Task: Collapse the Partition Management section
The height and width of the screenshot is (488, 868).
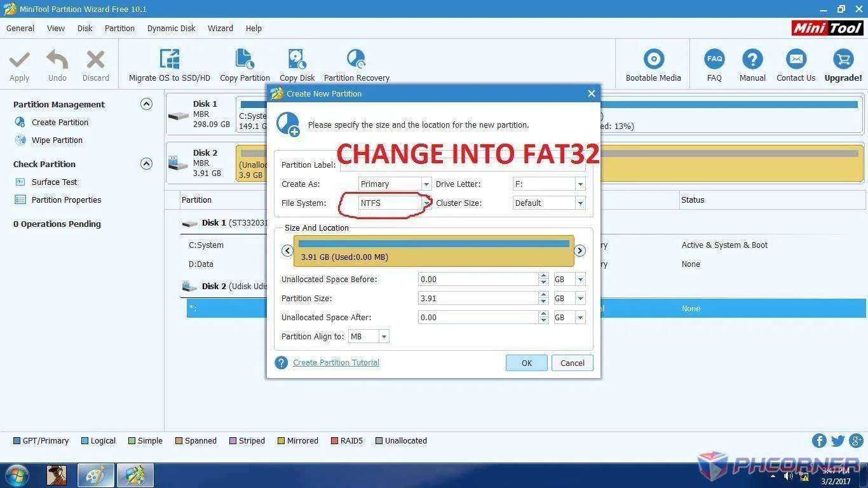Action: (146, 104)
